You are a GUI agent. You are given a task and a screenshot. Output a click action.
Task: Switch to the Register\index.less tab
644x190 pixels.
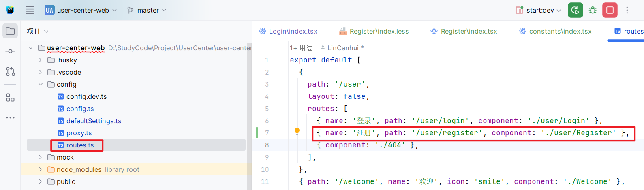[374, 31]
